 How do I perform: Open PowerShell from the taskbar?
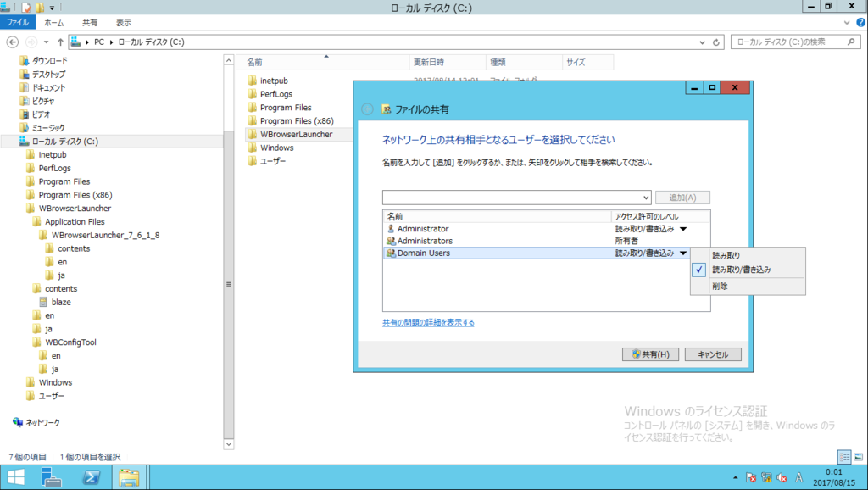click(x=91, y=477)
